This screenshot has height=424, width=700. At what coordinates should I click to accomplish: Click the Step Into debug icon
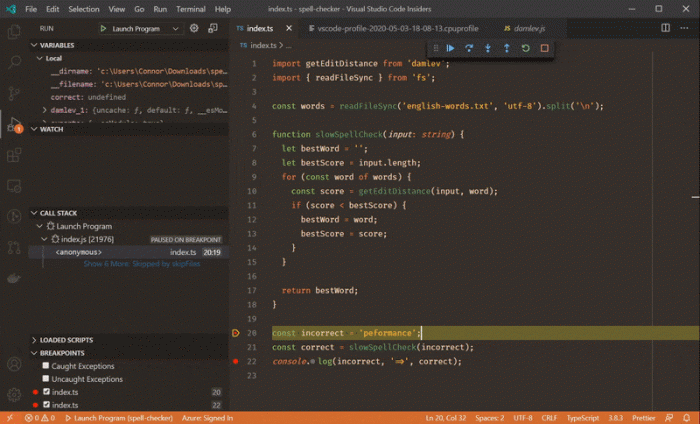(x=488, y=48)
